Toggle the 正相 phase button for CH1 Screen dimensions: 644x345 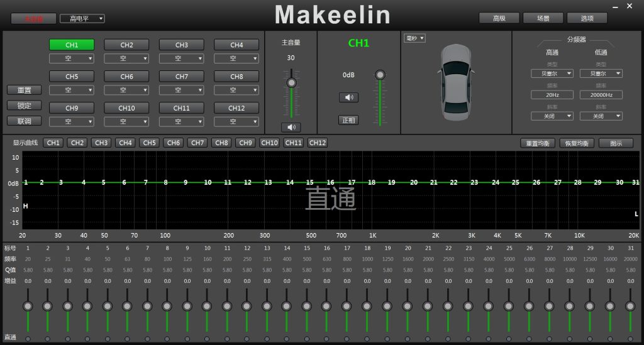tap(348, 120)
